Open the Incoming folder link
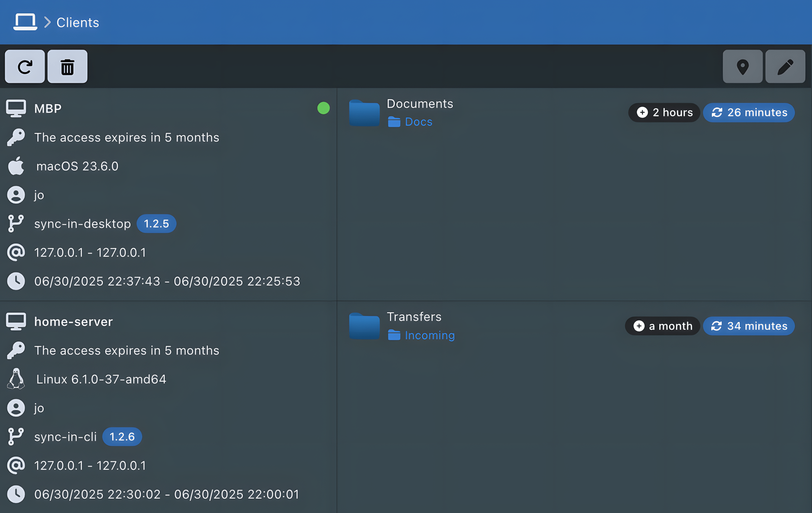The image size is (812, 513). [429, 335]
